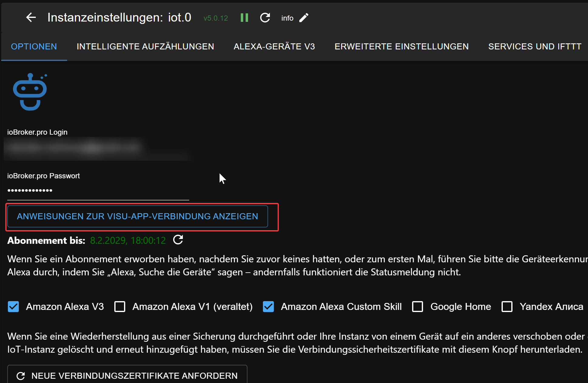Click the blue ioBroker robot logo

pyautogui.click(x=30, y=92)
